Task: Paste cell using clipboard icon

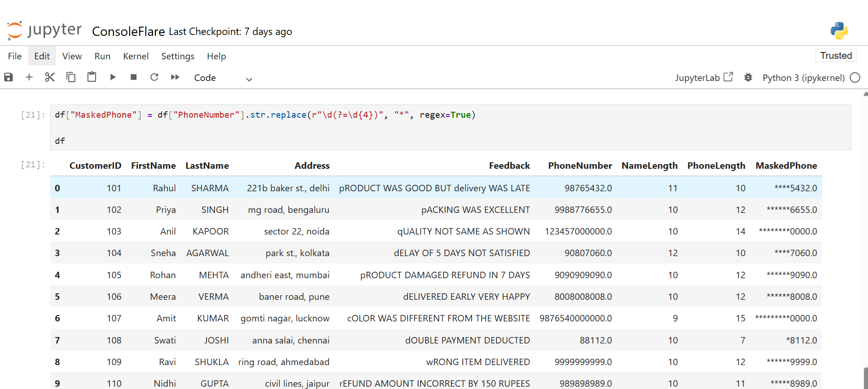Action: click(x=92, y=77)
